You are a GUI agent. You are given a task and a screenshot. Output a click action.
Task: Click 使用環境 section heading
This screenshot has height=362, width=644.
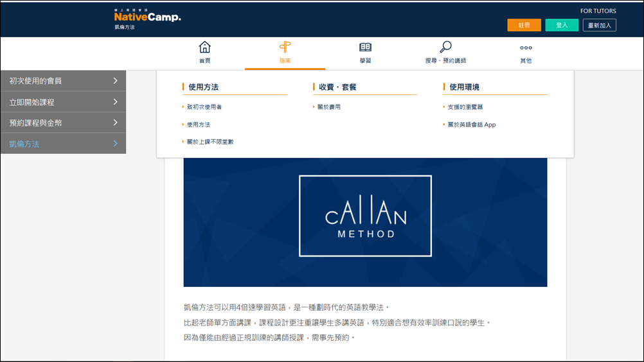(464, 87)
